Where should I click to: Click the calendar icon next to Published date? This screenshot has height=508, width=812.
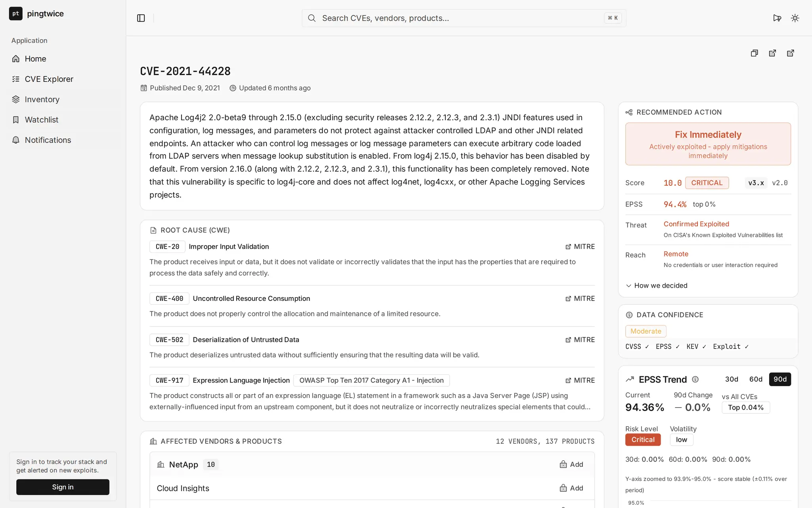[144, 88]
